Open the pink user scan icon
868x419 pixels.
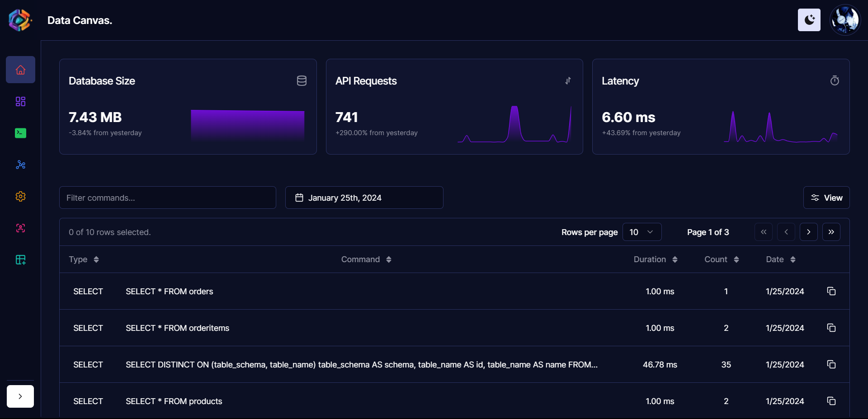(20, 228)
